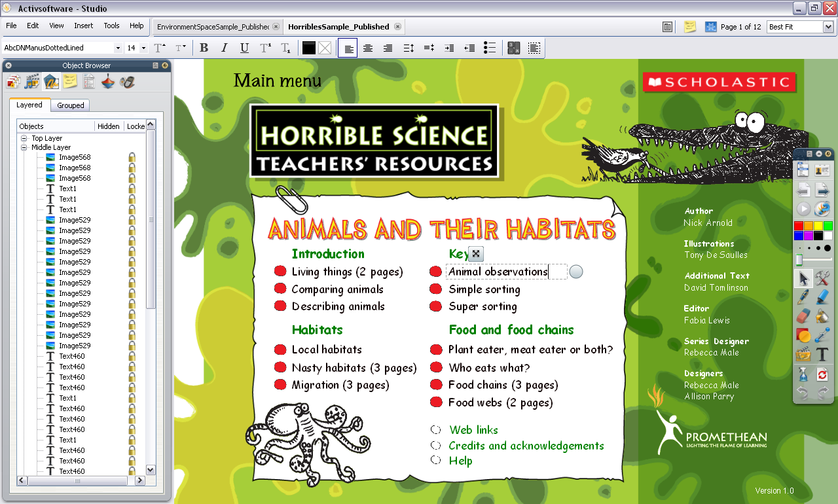The image size is (838, 504).
Task: Apply italic formatting to the text
Action: (225, 48)
